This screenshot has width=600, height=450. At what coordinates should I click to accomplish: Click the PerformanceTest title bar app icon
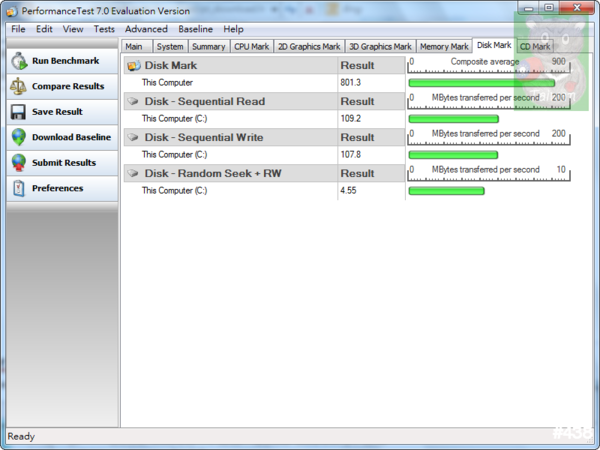[x=12, y=11]
